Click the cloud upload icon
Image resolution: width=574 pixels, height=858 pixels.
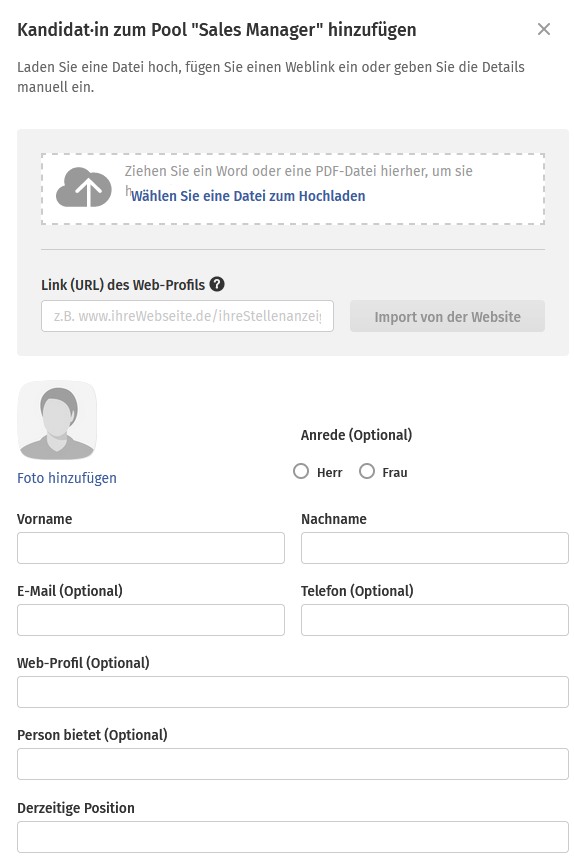[84, 187]
